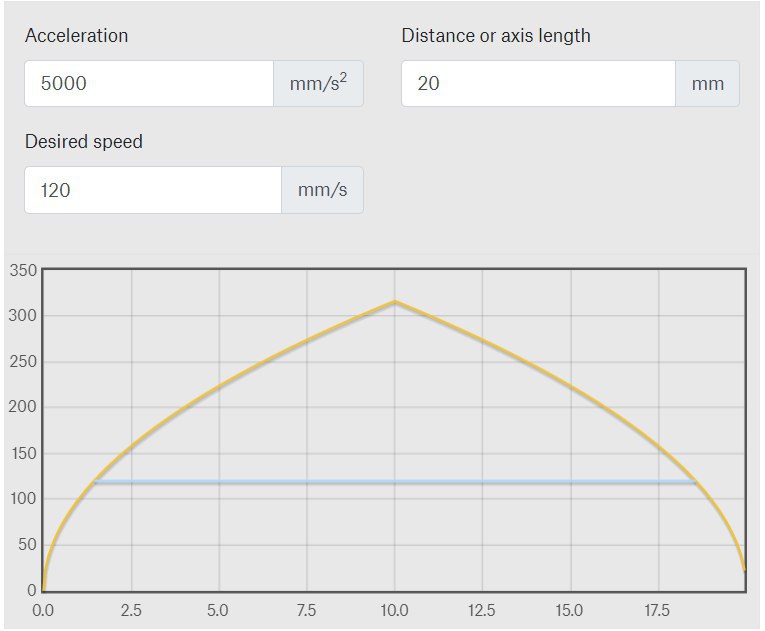The width and height of the screenshot is (765, 631).
Task: Click the 2.5 label on the x-axis
Action: click(131, 611)
